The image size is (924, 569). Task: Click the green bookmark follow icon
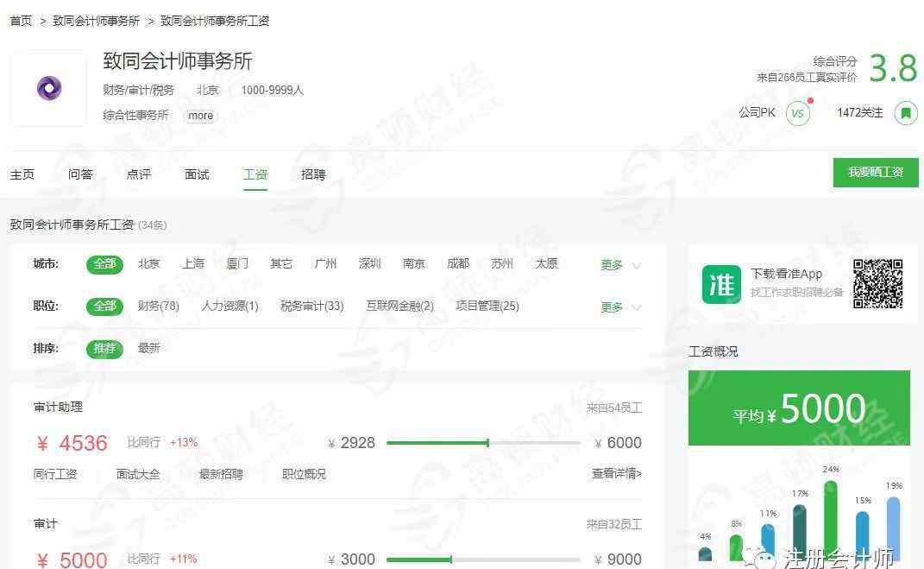pyautogui.click(x=906, y=113)
